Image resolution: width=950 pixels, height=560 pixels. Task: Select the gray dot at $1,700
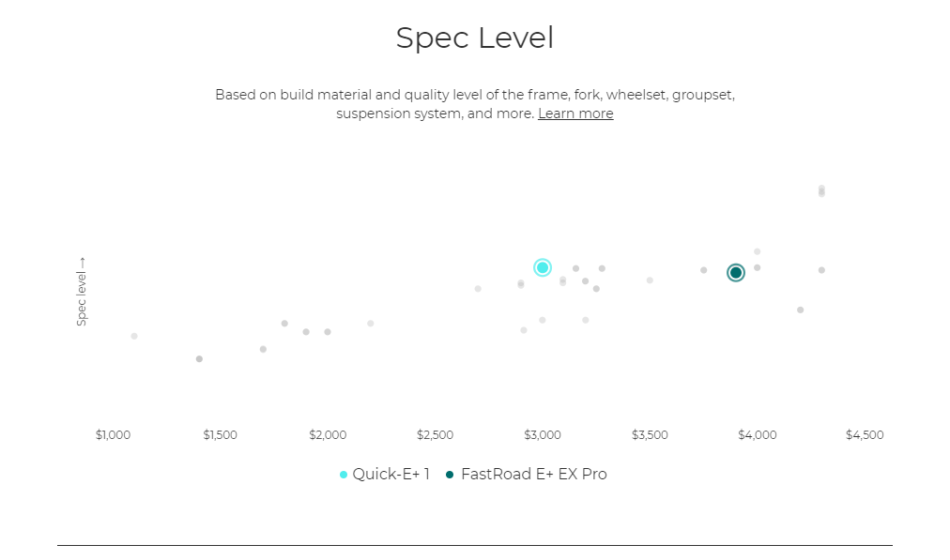tap(263, 349)
